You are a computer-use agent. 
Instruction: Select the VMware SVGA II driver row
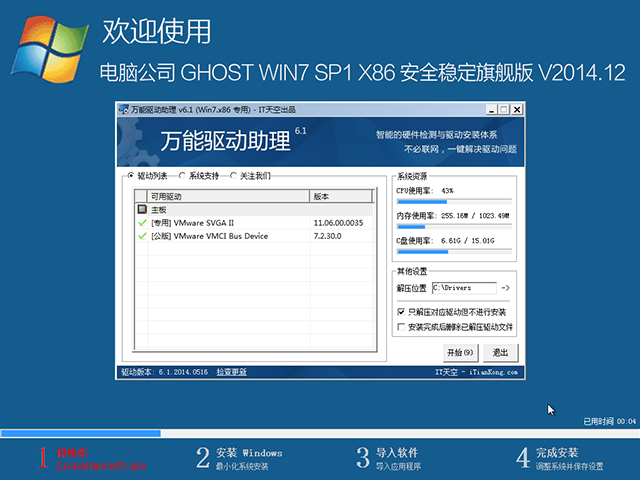pos(254,223)
